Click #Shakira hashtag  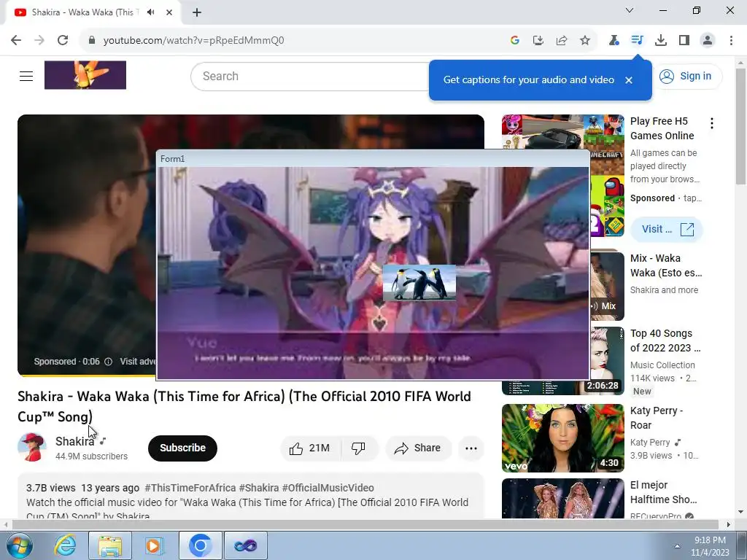point(259,488)
